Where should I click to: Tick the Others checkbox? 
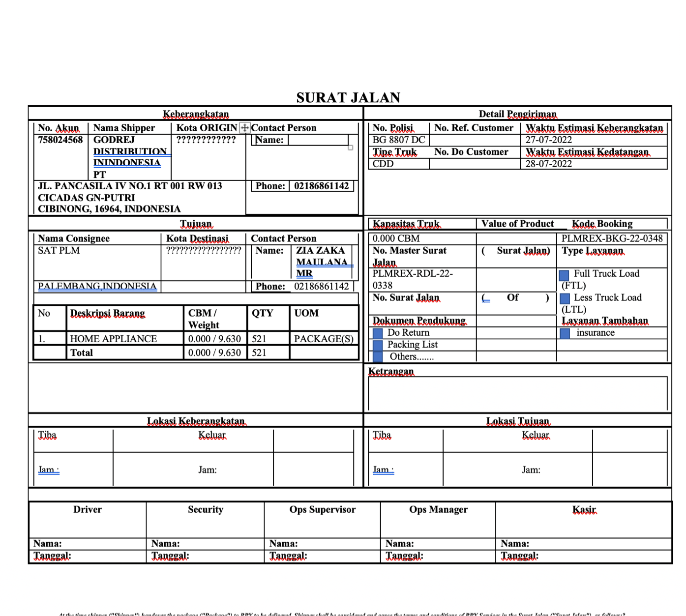coord(378,357)
